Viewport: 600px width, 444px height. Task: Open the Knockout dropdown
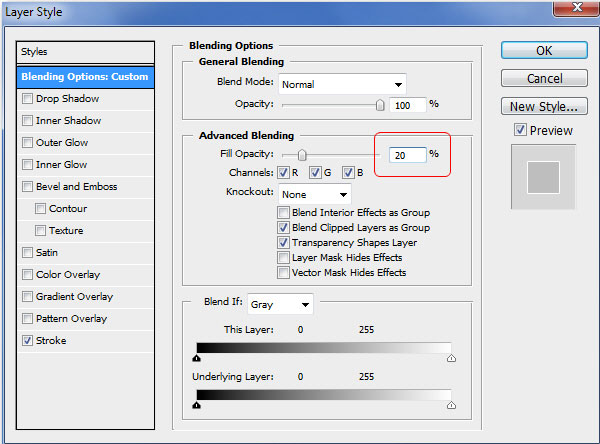315,194
